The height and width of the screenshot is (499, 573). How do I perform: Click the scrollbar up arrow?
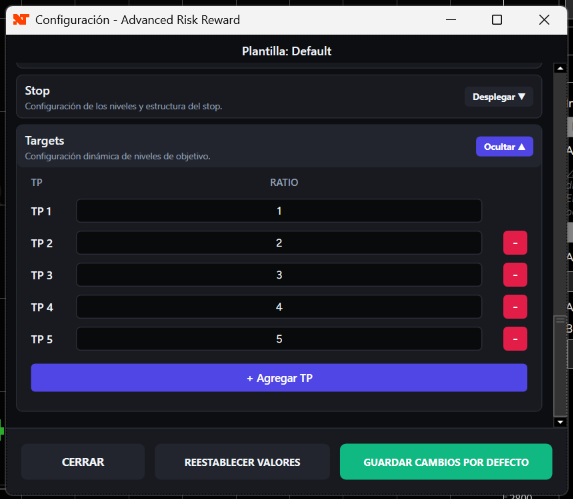pyautogui.click(x=560, y=68)
